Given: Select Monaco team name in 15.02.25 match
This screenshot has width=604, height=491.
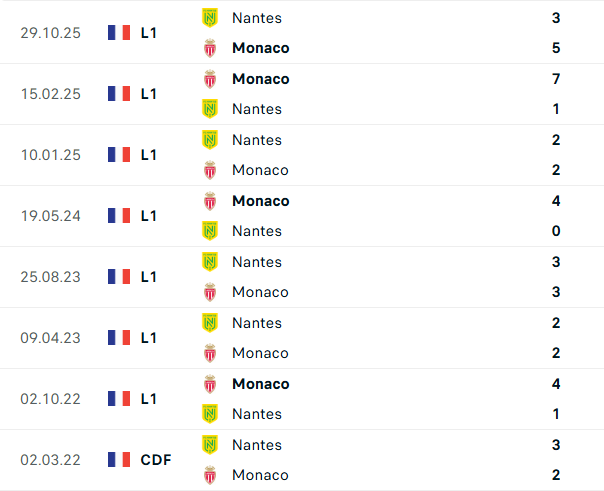Looking at the screenshot, I should point(260,79).
